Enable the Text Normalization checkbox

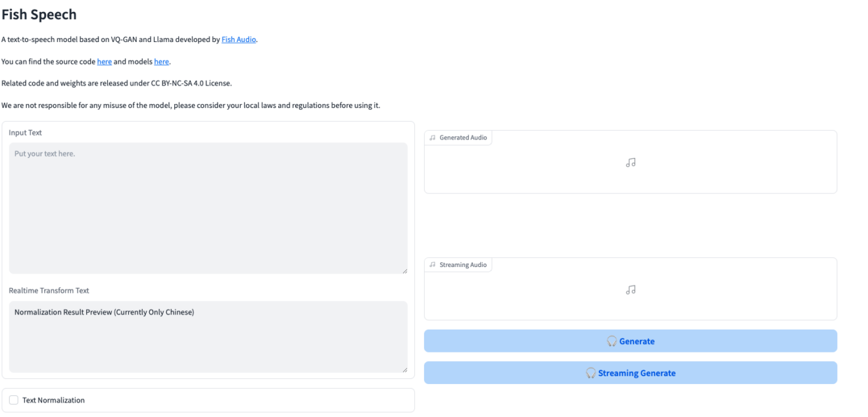(14, 400)
